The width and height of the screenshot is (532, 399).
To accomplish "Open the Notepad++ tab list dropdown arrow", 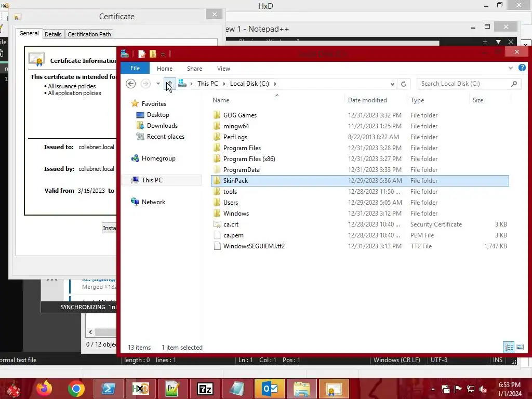I will coord(498,42).
